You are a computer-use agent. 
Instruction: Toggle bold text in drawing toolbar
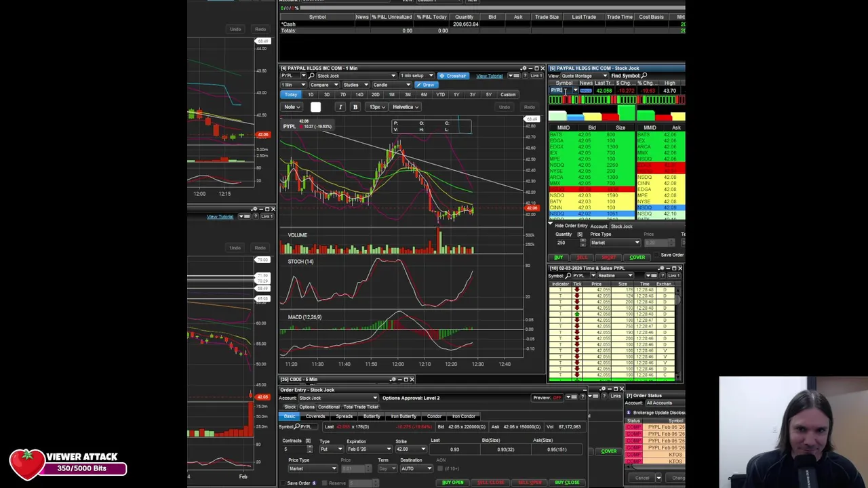[355, 107]
